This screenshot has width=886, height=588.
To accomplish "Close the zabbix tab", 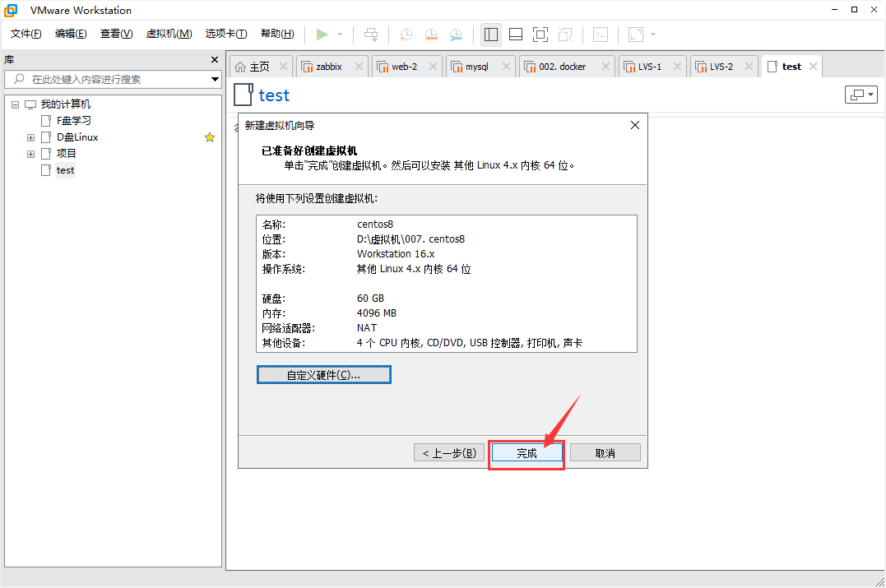I will point(359,67).
